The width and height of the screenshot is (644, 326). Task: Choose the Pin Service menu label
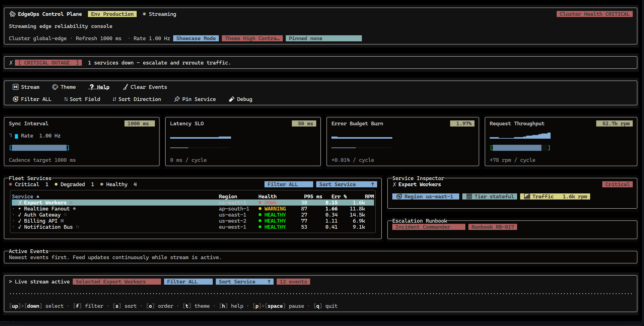[199, 99]
